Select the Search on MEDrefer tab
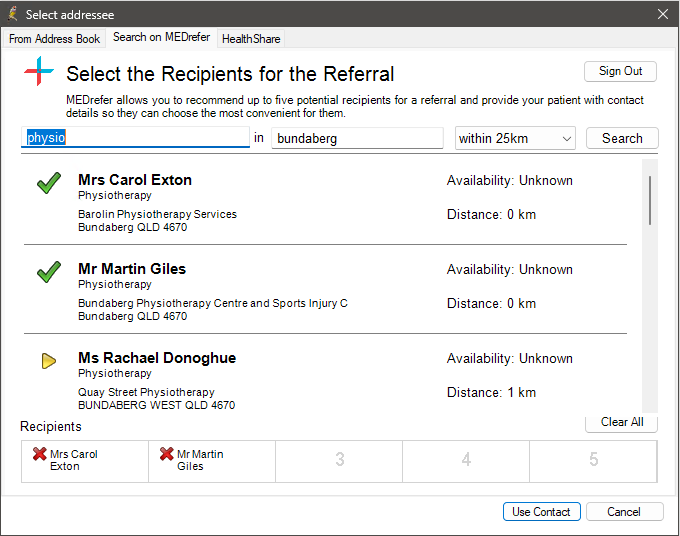680x536 pixels. tap(161, 37)
